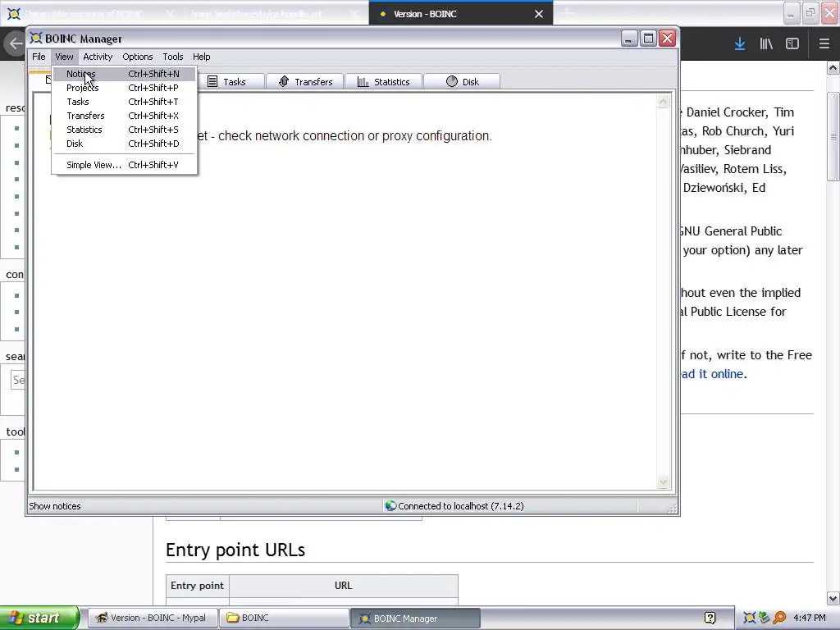Image resolution: width=840 pixels, height=630 pixels.
Task: Select Projects in the View menu
Action: coord(125,88)
